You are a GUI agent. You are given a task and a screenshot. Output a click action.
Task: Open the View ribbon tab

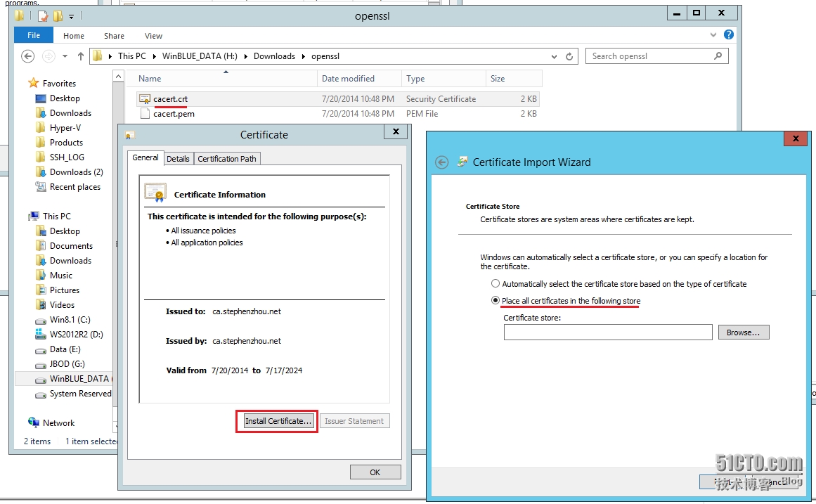[x=153, y=35]
